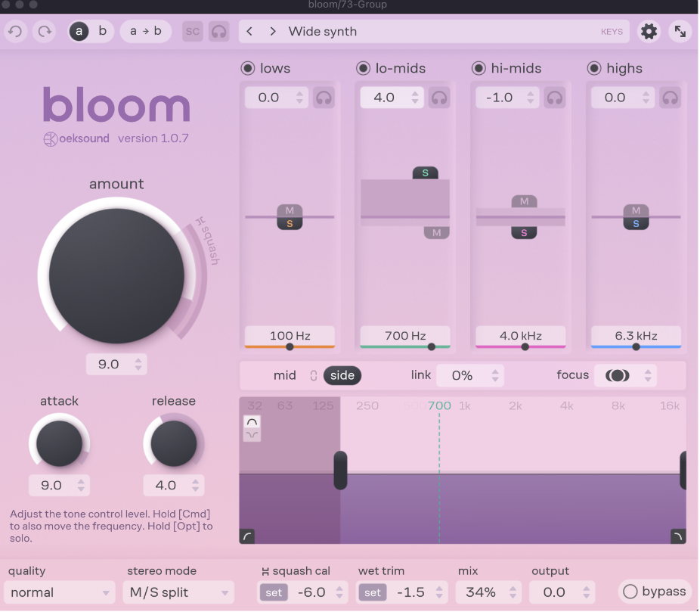Toggle the lows band on/off
This screenshot has width=700, height=612.
point(247,68)
